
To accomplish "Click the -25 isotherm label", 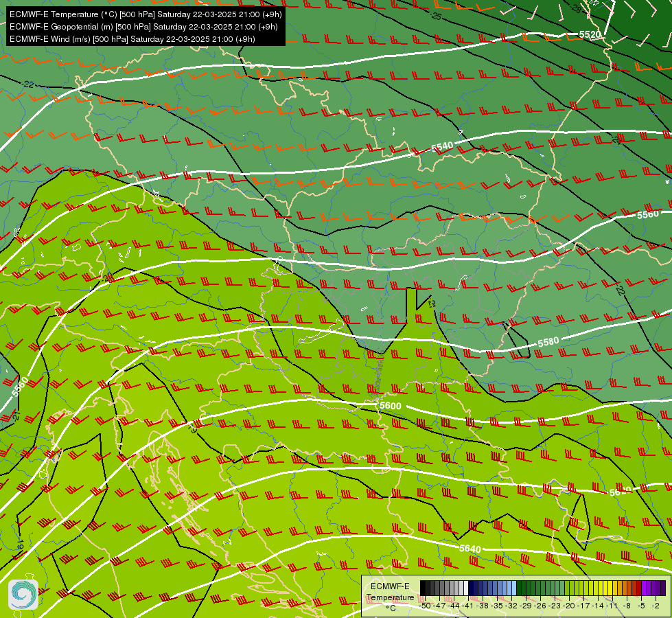I will click(436, 16).
